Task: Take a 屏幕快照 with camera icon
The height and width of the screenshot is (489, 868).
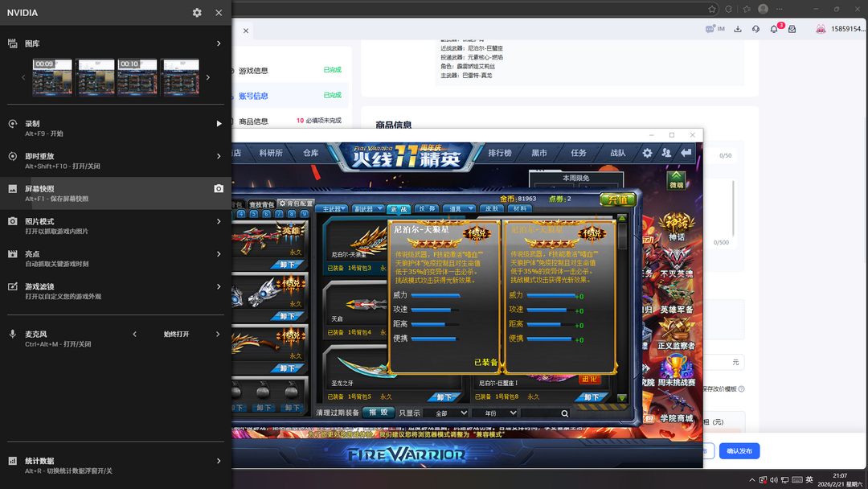Action: coord(219,189)
